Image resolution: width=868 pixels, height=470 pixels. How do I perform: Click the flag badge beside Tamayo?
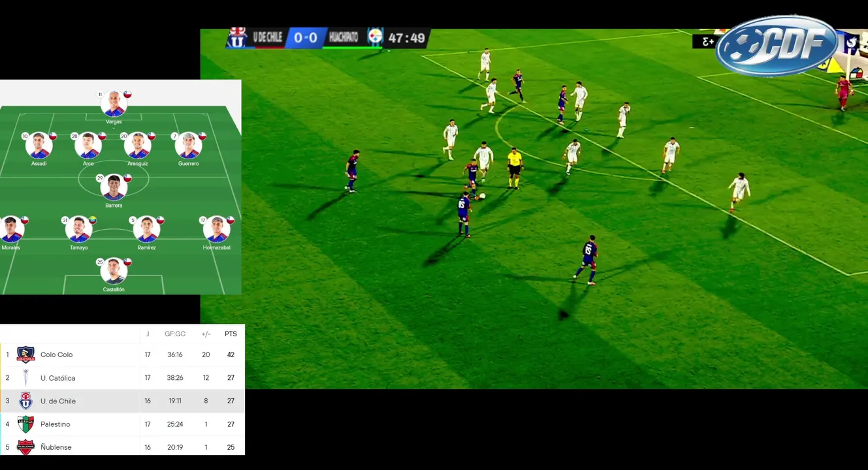(93, 220)
